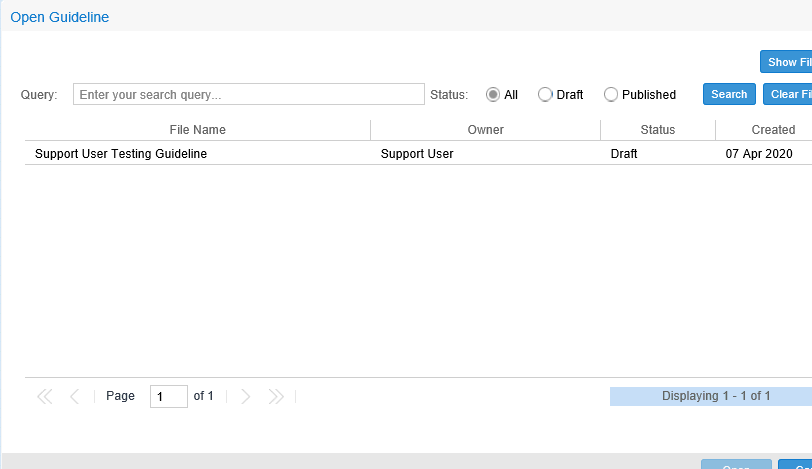Select the Published status radio button

point(611,95)
